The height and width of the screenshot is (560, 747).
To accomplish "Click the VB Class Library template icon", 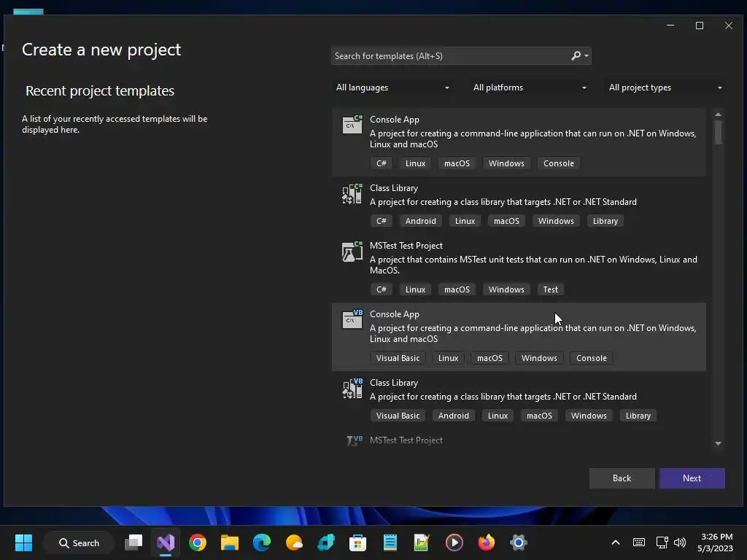I will tap(352, 388).
